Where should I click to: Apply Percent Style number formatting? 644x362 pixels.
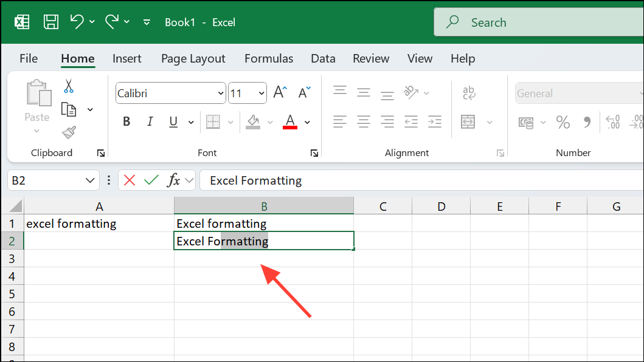pos(563,122)
